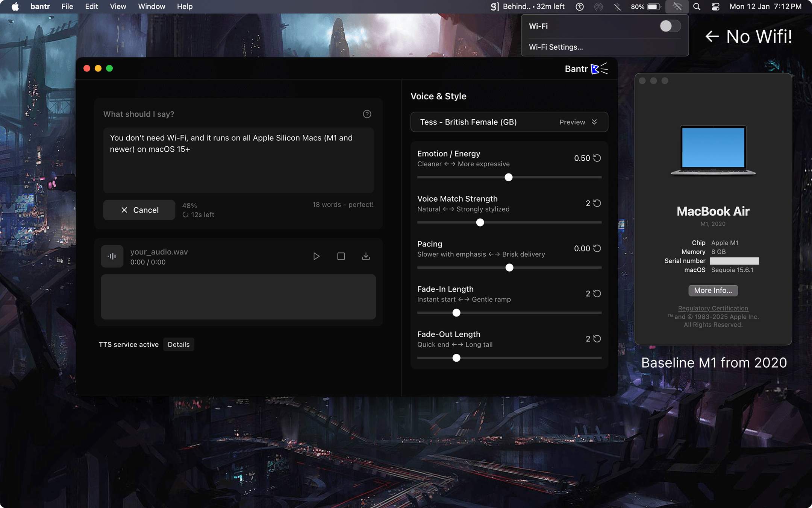The height and width of the screenshot is (508, 812).
Task: Open the Window menu
Action: pyautogui.click(x=151, y=6)
